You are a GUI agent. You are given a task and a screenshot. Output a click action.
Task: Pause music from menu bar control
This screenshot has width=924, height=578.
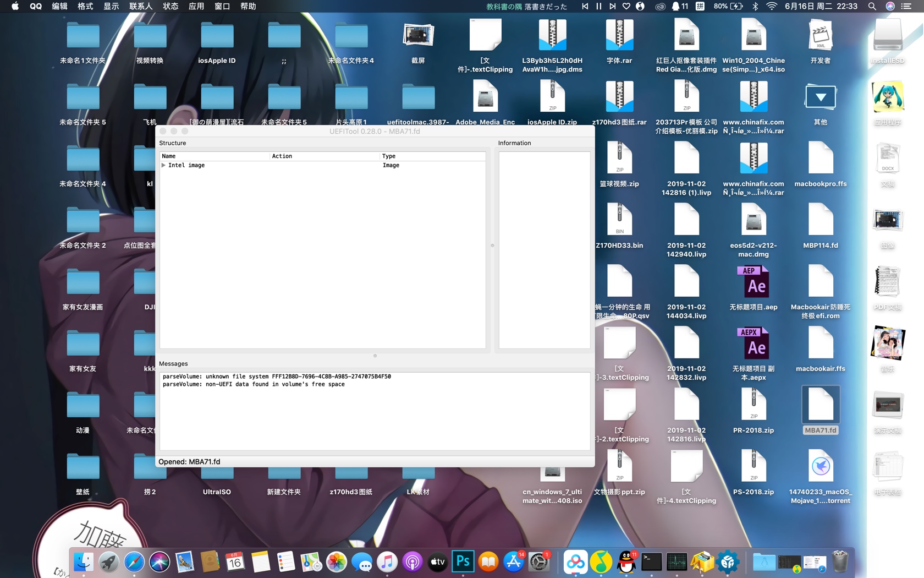click(598, 6)
